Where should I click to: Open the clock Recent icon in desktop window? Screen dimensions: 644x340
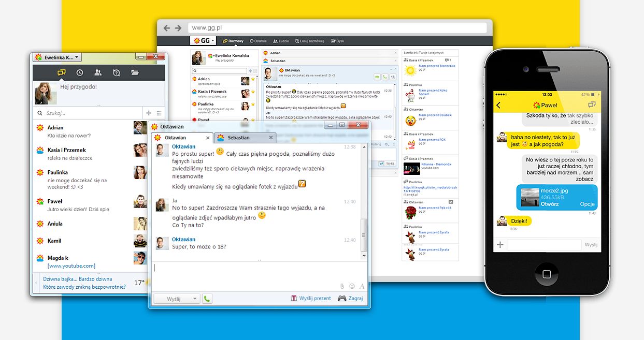pos(80,72)
